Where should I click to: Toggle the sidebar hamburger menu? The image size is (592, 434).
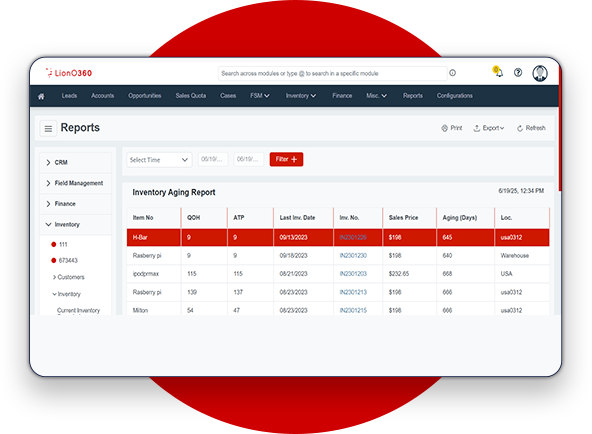point(48,129)
